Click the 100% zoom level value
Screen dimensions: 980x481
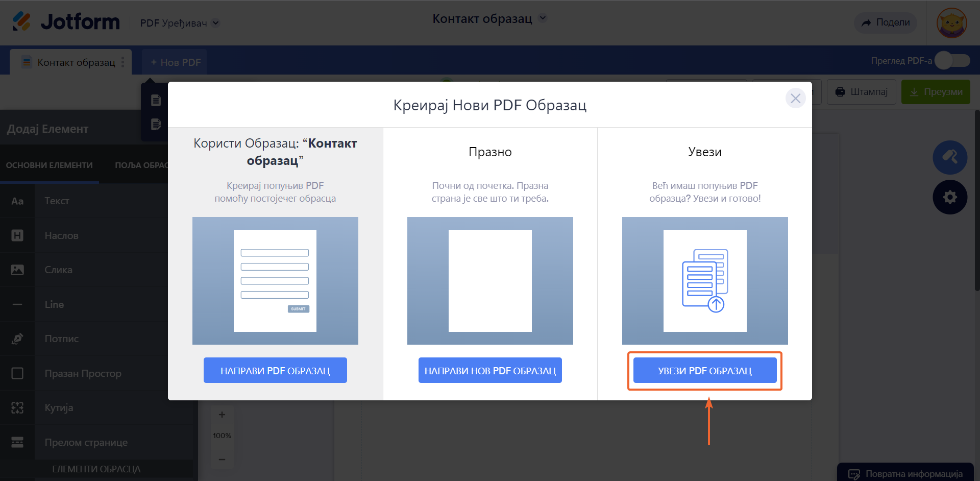point(222,436)
